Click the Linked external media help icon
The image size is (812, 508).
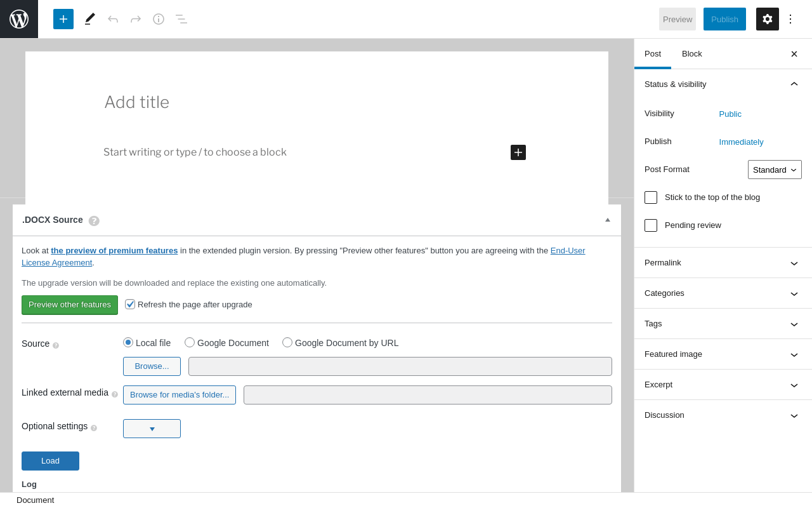coord(115,394)
